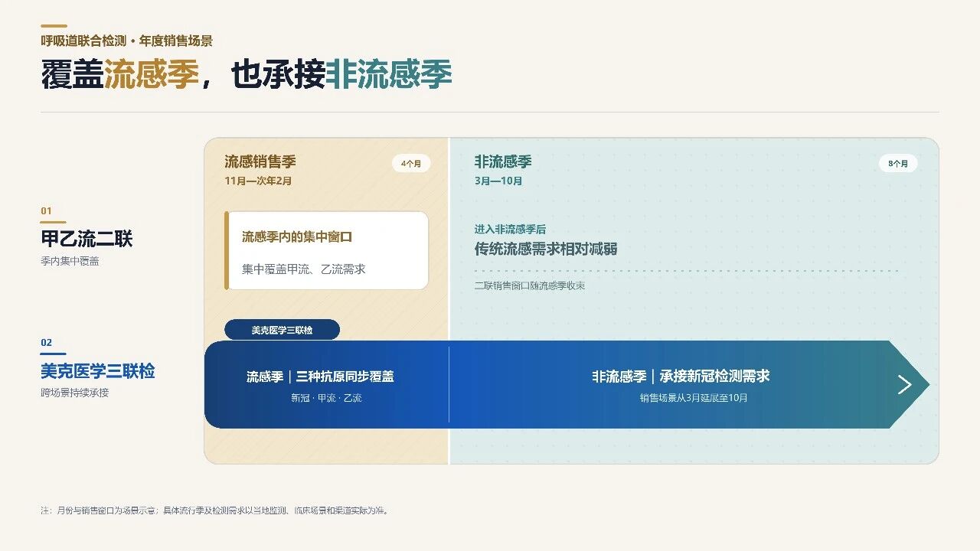Click the footnote starting with "注：月份与销售窗口"
The height and width of the screenshot is (551, 980).
tap(214, 510)
